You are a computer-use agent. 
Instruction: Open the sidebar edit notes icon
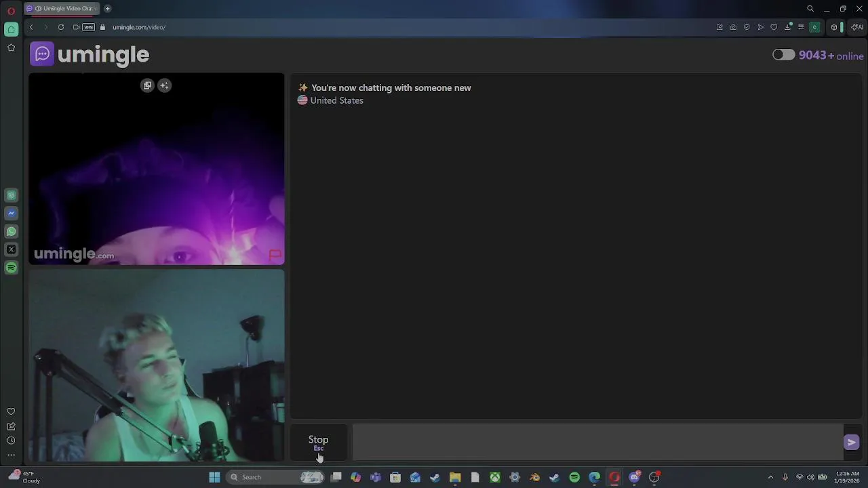11,426
